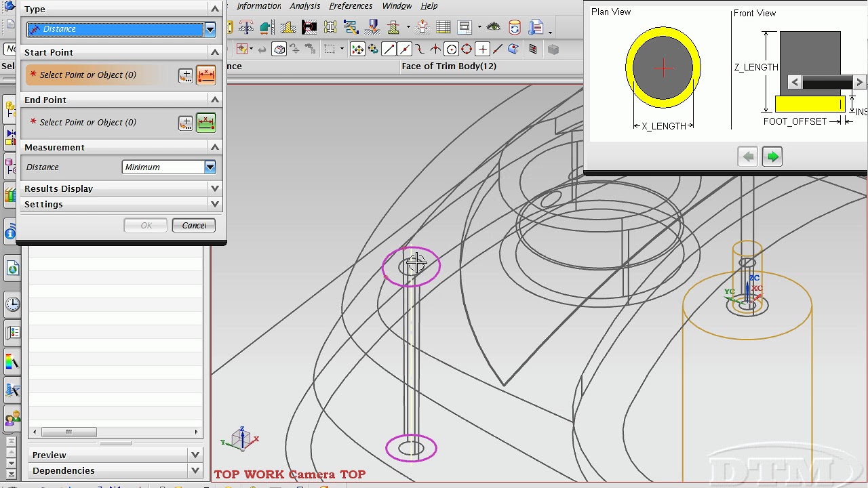Open the Minimum measurement dropdown

pos(210,167)
